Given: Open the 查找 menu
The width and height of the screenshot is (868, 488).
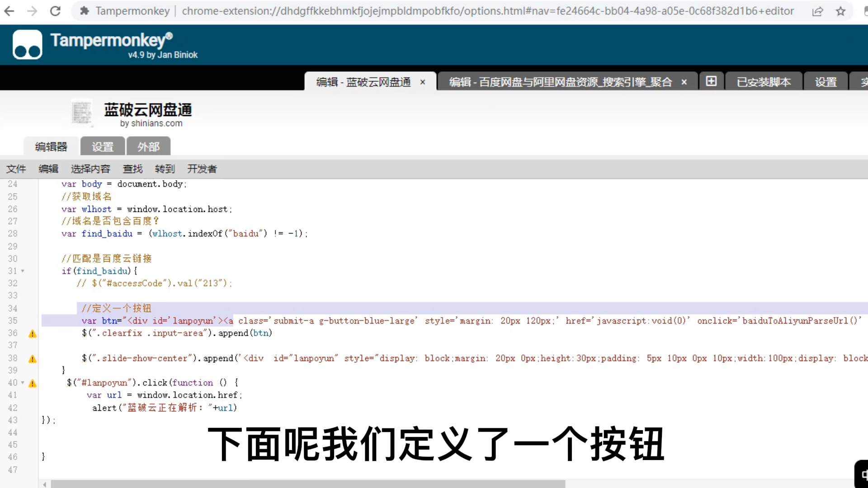Looking at the screenshot, I should pyautogui.click(x=133, y=169).
